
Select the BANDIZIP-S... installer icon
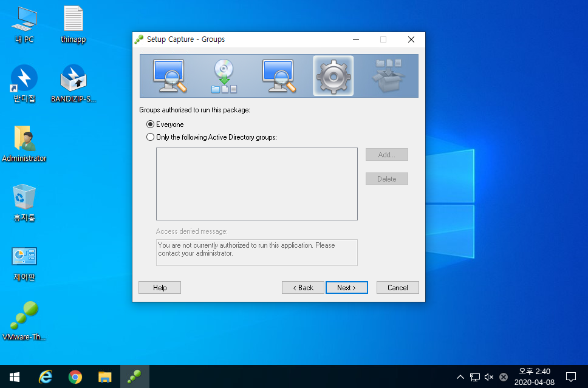click(x=73, y=84)
